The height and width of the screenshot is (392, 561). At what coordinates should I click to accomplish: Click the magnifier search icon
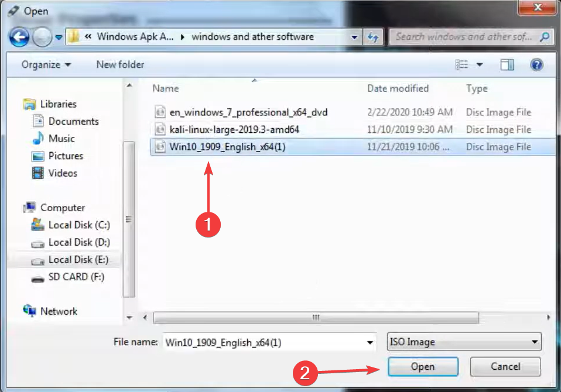[x=545, y=36]
